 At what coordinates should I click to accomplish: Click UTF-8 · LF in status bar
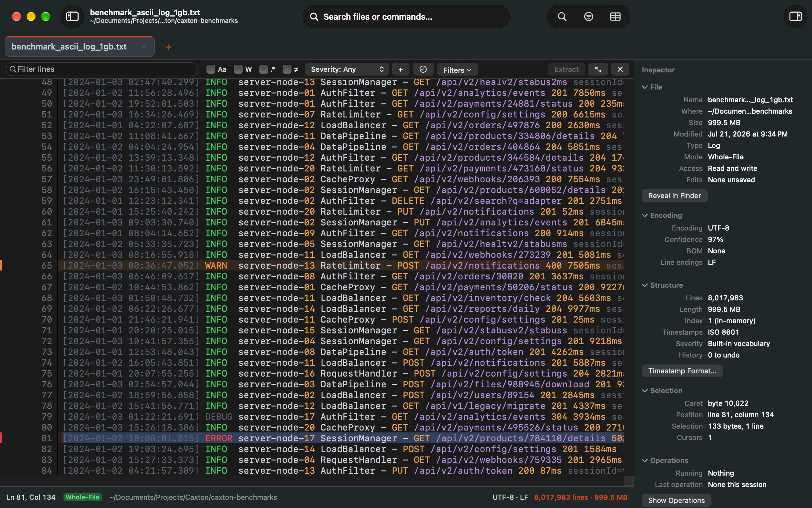point(510,497)
